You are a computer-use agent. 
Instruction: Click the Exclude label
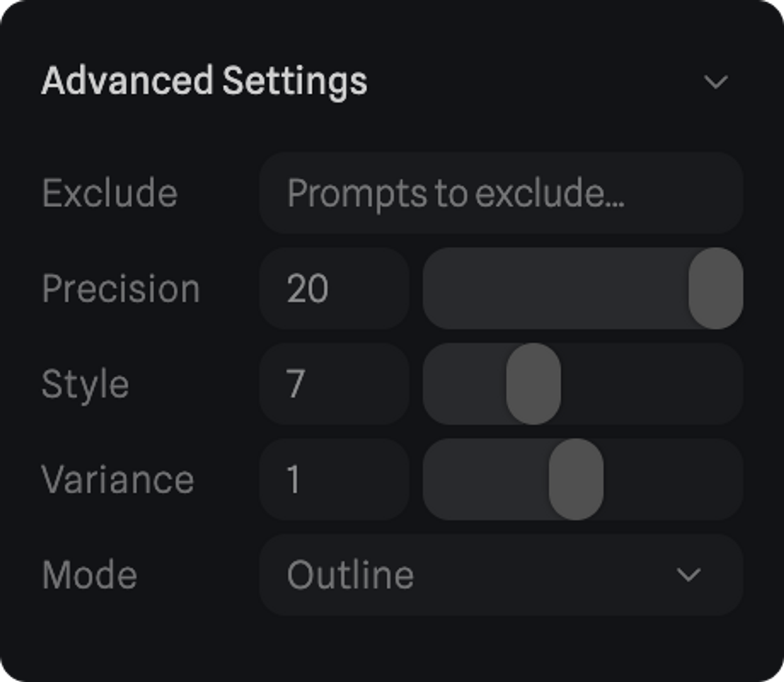[110, 193]
